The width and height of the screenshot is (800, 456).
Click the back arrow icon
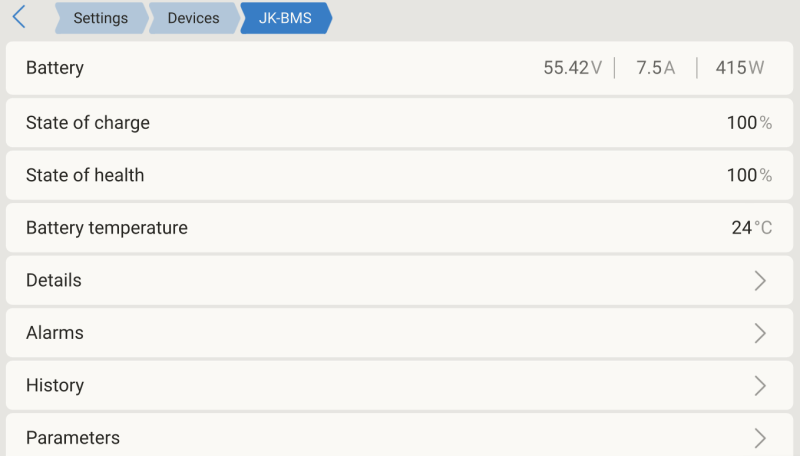pos(19,17)
